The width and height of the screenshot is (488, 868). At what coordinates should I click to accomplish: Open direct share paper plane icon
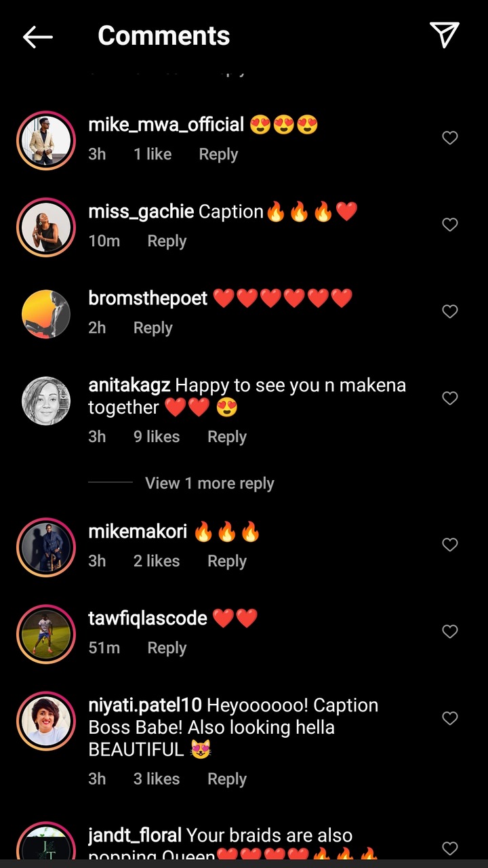(x=445, y=35)
